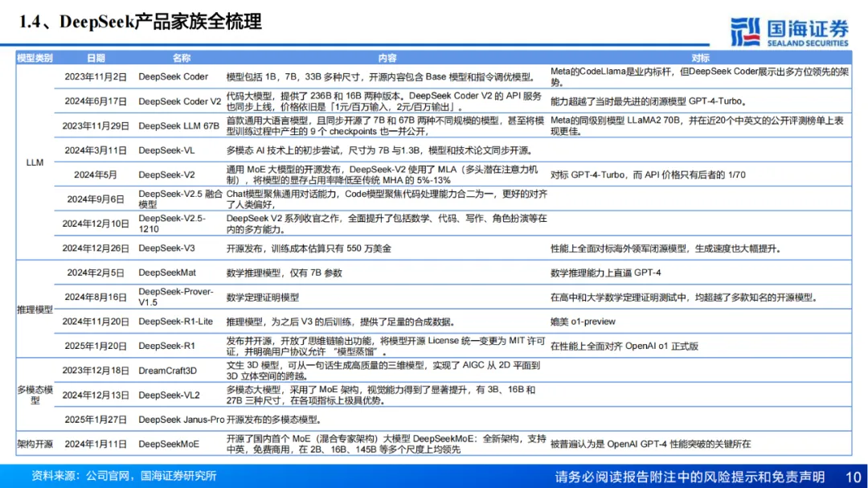Click the date '2025年1月20日'
The height and width of the screenshot is (488, 868).
96,347
